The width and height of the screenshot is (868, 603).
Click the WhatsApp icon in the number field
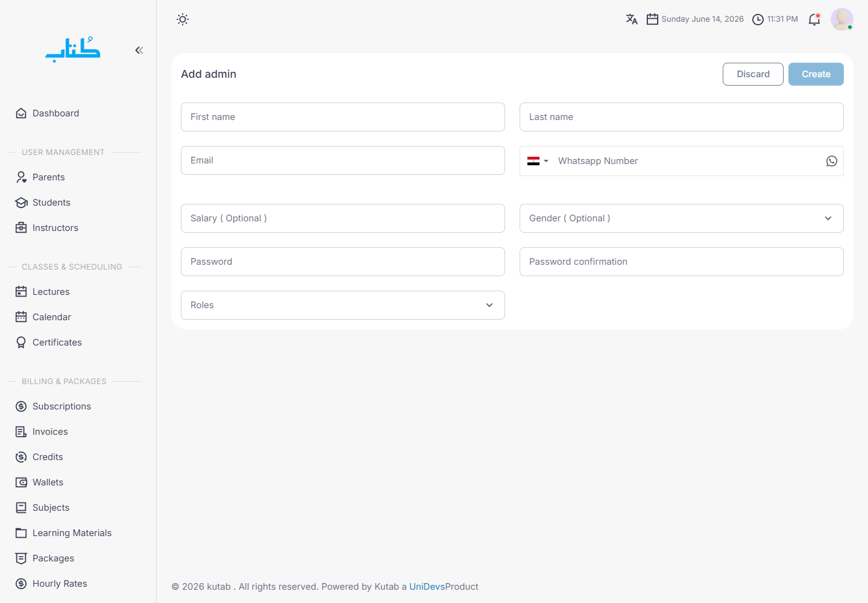(x=832, y=161)
